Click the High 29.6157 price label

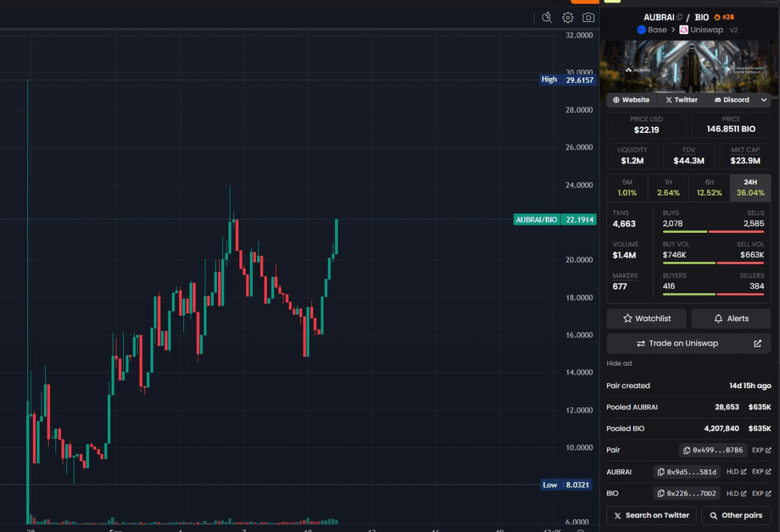coord(567,80)
